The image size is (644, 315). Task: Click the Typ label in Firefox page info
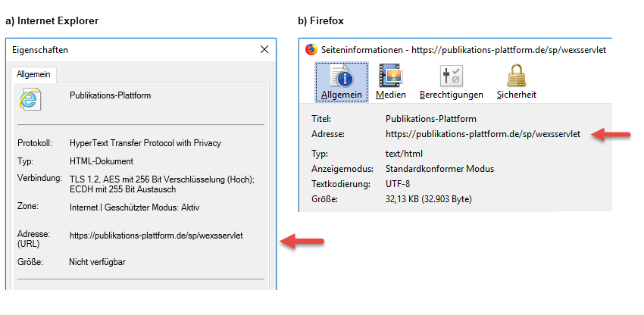(x=319, y=154)
